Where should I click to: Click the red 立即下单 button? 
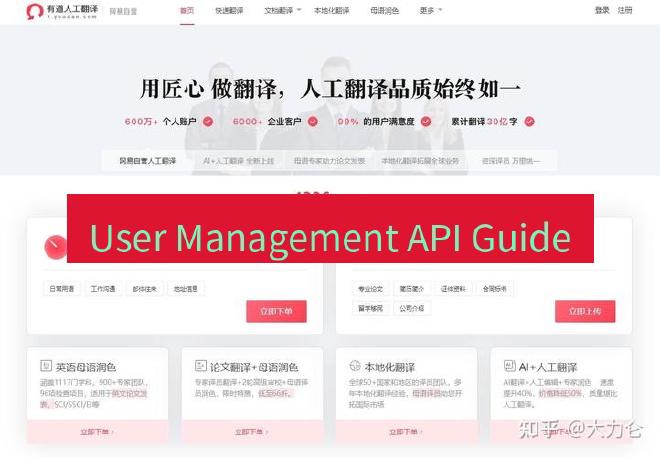coord(277,311)
